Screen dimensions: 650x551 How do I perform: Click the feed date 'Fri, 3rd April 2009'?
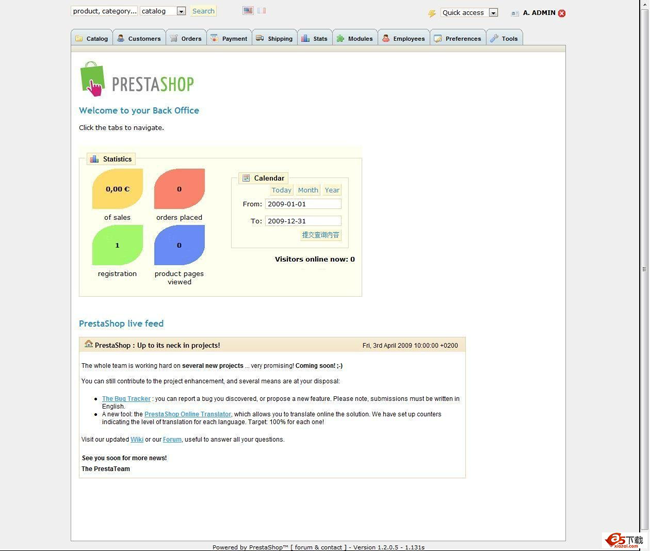[x=389, y=345]
